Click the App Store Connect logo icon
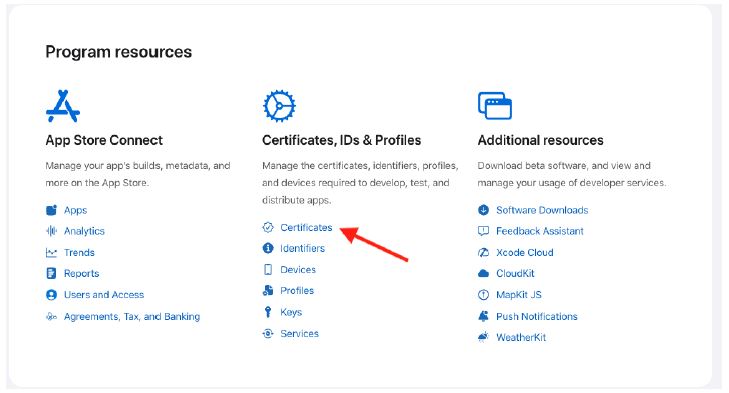This screenshot has height=393, width=729. pos(63,106)
